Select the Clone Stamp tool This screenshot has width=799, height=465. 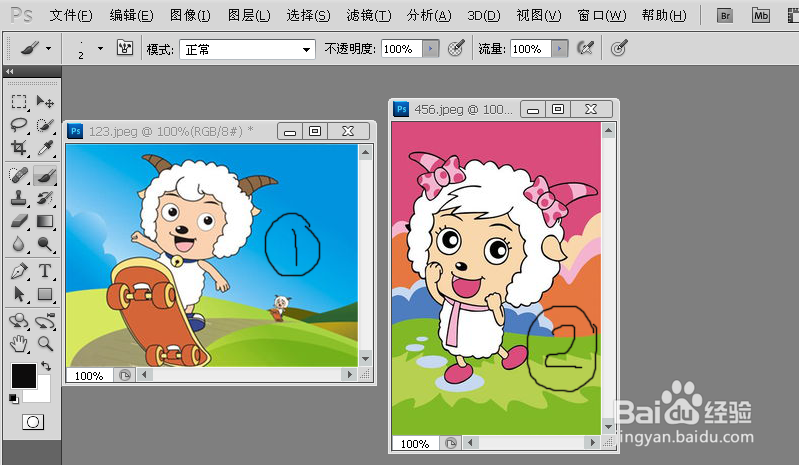pyautogui.click(x=19, y=198)
